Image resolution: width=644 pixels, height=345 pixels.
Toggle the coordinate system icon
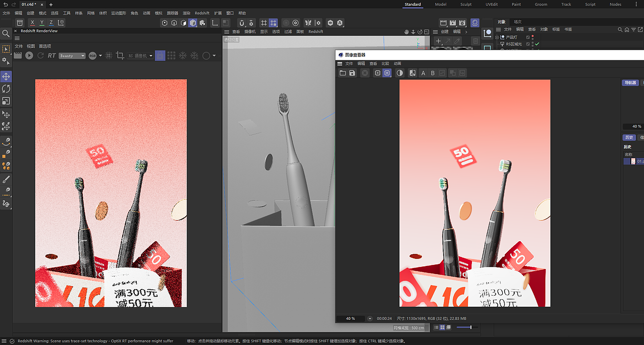point(61,23)
